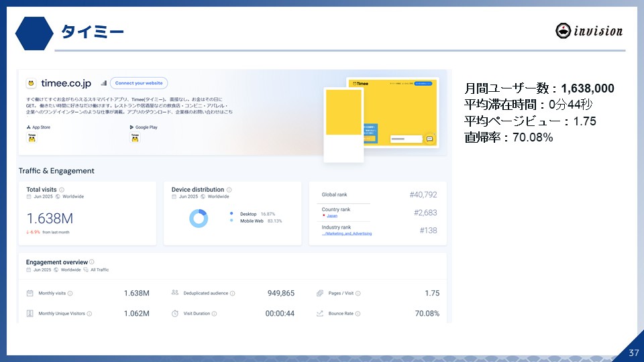Click the Monthly visits info icon
The width and height of the screenshot is (644, 362).
[x=70, y=294]
